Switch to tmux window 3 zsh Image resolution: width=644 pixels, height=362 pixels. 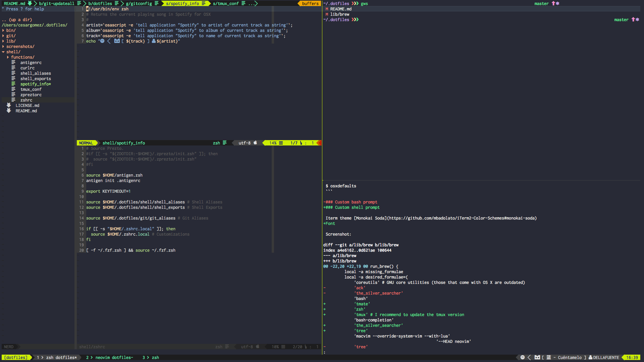(151, 357)
